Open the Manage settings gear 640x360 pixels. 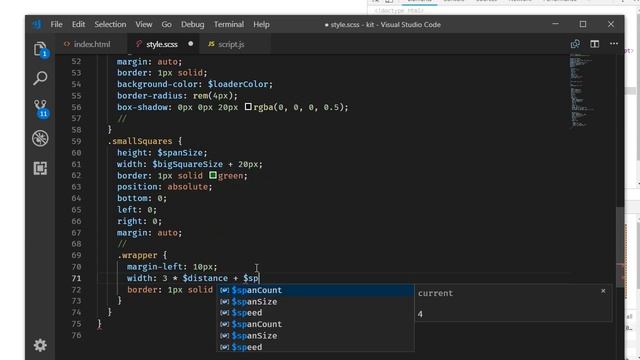coord(40,345)
